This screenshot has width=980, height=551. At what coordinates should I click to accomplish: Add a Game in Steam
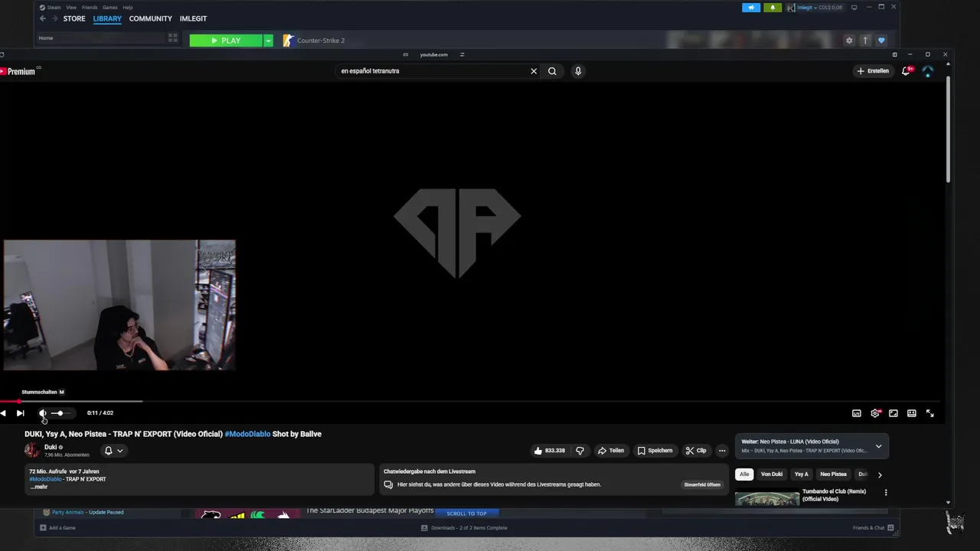coord(57,528)
